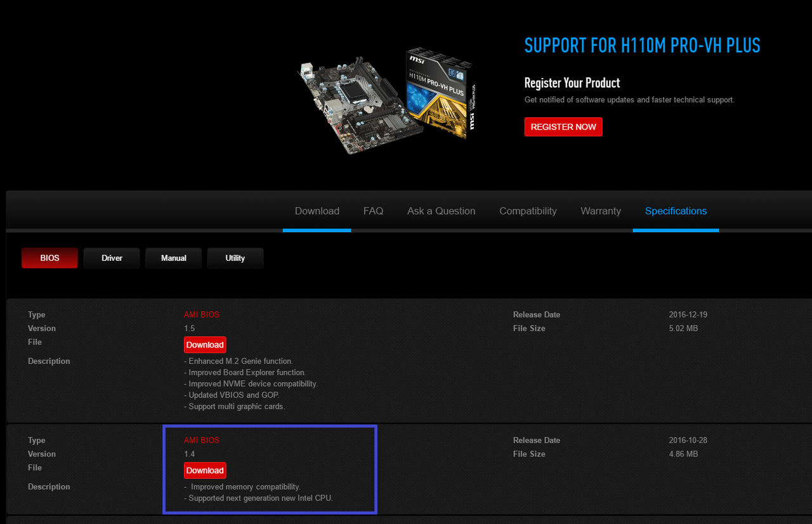Image resolution: width=812 pixels, height=524 pixels.
Task: Click the 5.02 MB file size
Action: [x=683, y=329]
